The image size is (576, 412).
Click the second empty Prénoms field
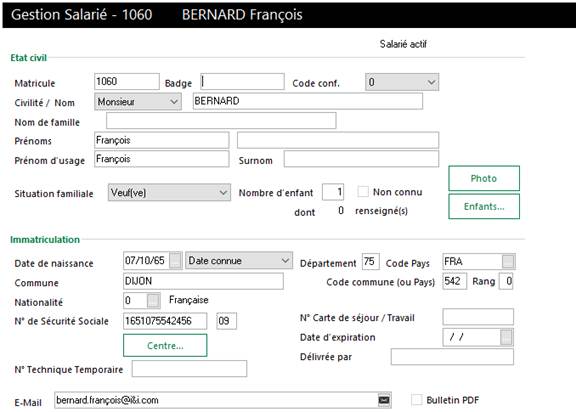click(x=338, y=140)
